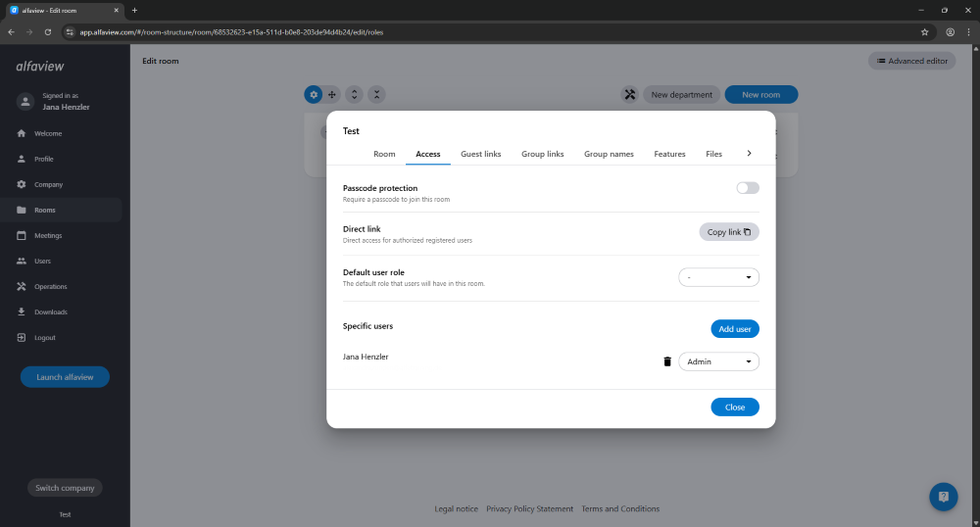Close the Test room dialog

pyautogui.click(x=735, y=407)
